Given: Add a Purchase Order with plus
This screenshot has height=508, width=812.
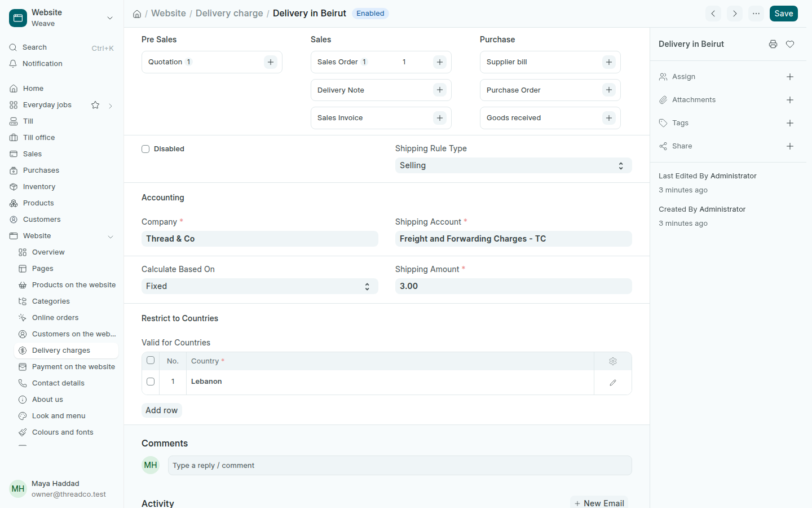Looking at the screenshot, I should 609,90.
